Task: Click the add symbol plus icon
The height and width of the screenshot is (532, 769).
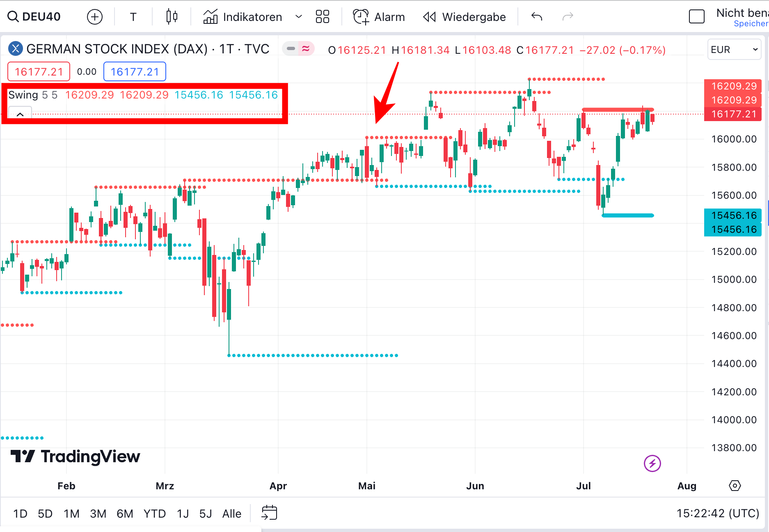Action: (95, 17)
